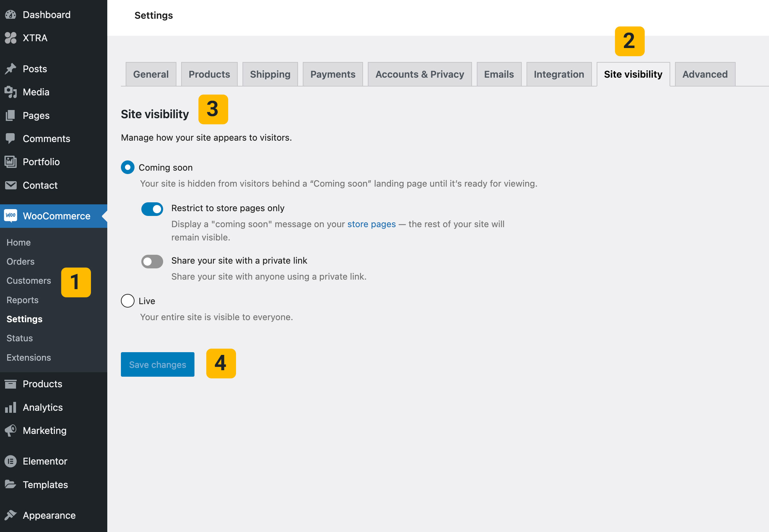The height and width of the screenshot is (532, 769).
Task: Open Orders in WooCommerce submenu
Action: coord(20,262)
